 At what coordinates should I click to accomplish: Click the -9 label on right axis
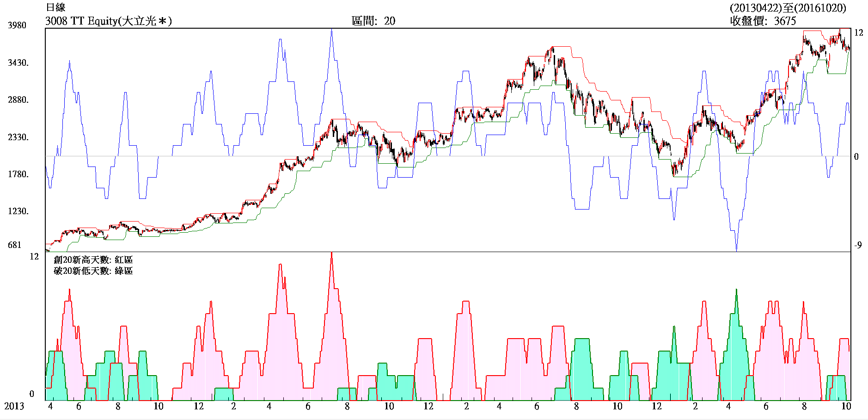[857, 245]
